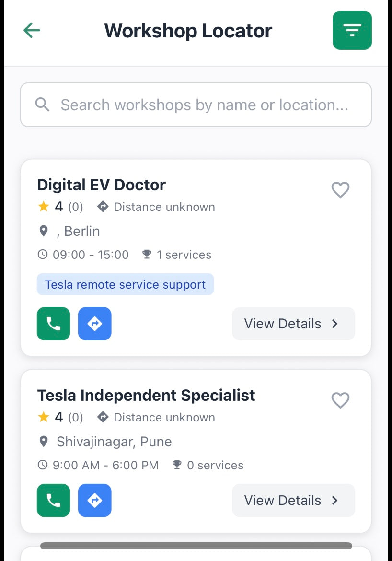Tap the back arrow icon
The image size is (392, 561).
pos(32,31)
